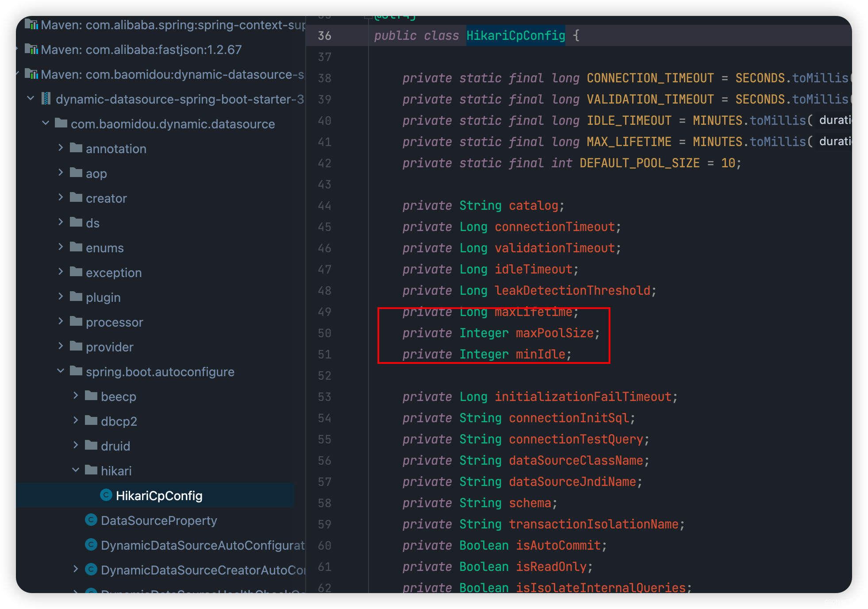Click the hikari folder icon

[91, 470]
